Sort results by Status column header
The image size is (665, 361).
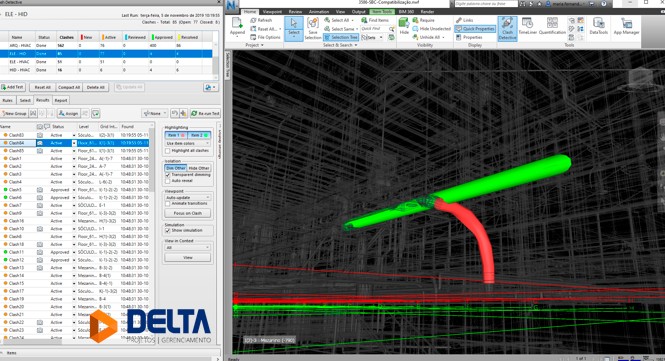(58, 126)
